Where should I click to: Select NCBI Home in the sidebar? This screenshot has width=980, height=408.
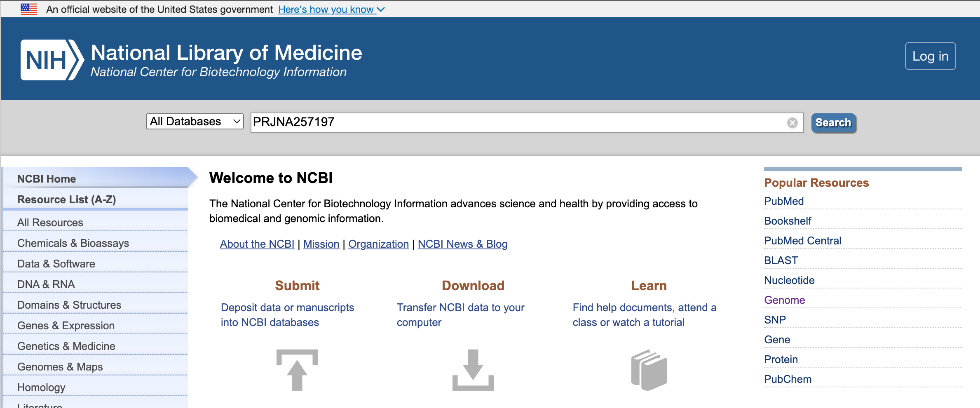click(47, 179)
